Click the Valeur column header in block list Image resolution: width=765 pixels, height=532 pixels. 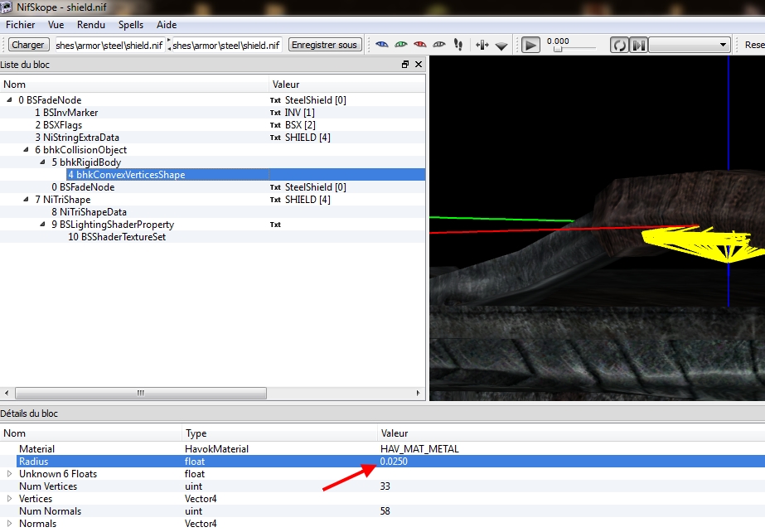pyautogui.click(x=347, y=85)
